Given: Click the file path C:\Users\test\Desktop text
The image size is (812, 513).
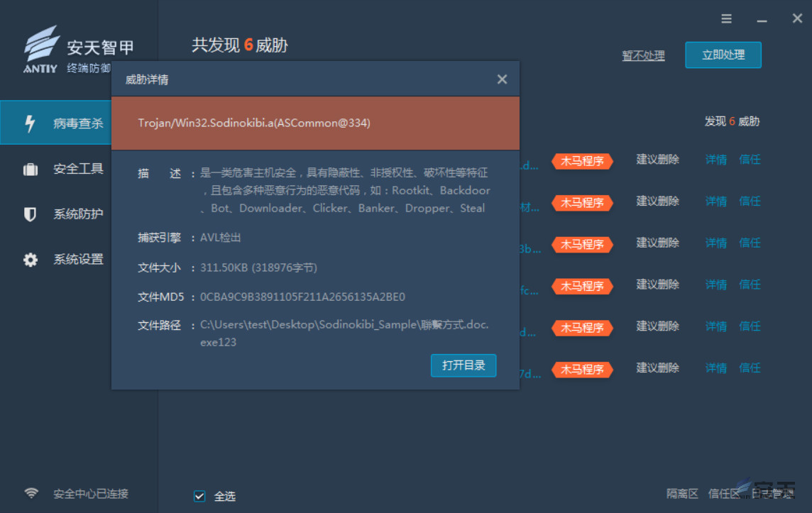Looking at the screenshot, I should coord(344,333).
